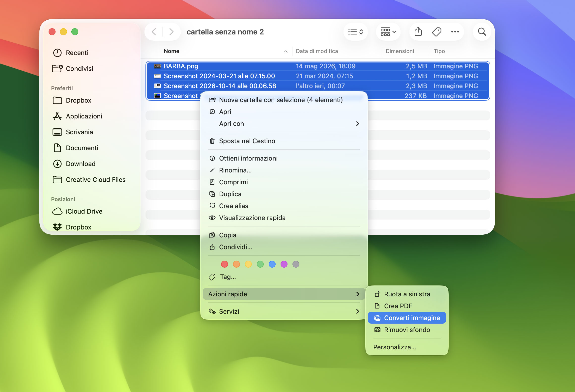Screen dimensions: 575x392
Task: Apply the green color tag
Action: [260, 264]
